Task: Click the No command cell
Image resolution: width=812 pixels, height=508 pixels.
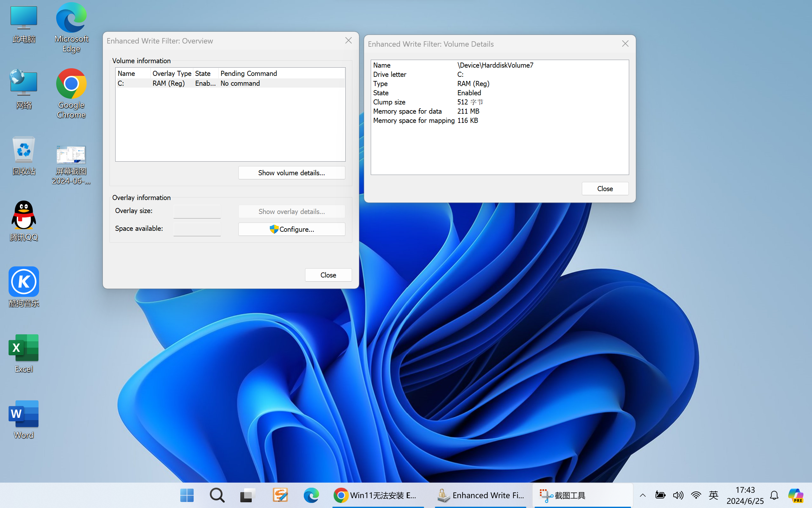Action: 240,83
